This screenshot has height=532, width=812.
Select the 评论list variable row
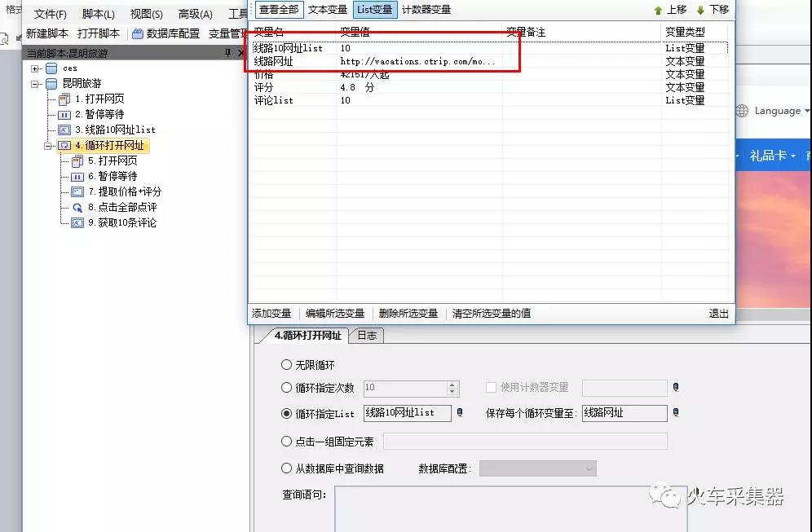tap(490, 100)
